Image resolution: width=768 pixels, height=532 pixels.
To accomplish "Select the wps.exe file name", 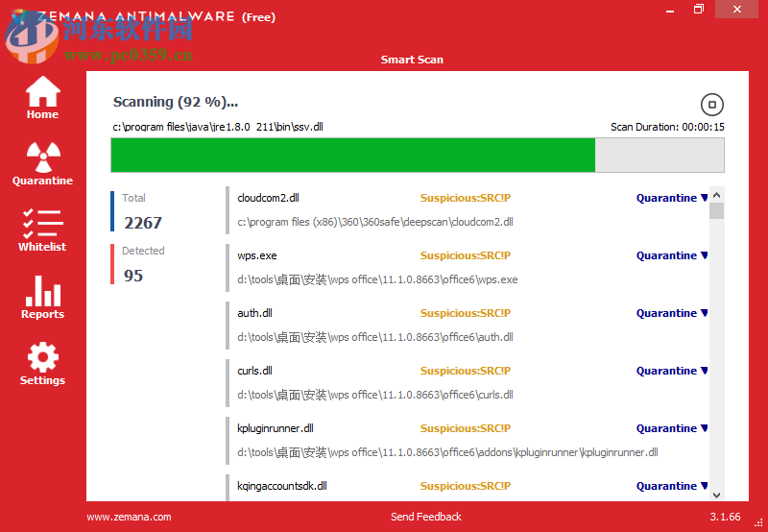I will (256, 255).
